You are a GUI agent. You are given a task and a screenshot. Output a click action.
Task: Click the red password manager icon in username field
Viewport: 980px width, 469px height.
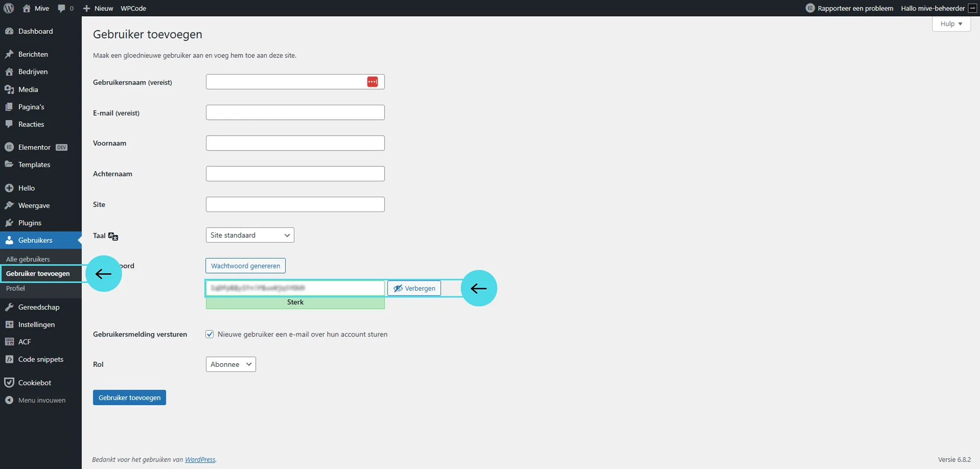click(x=372, y=82)
